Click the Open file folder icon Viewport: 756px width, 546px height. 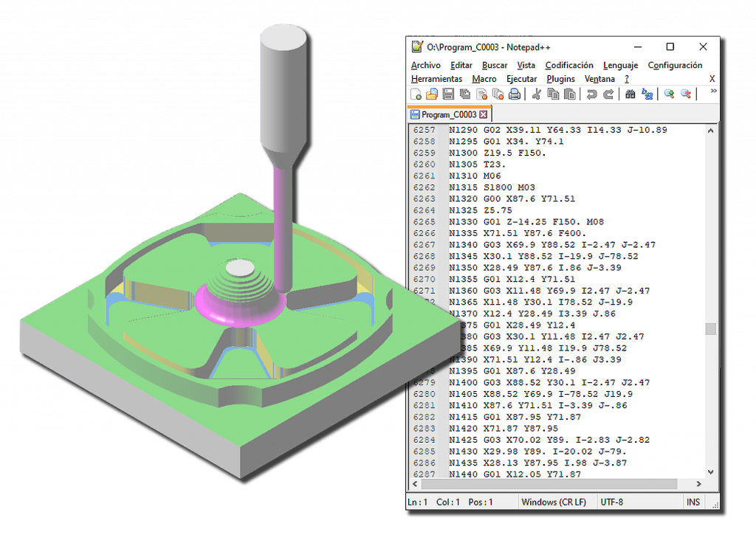pos(433,94)
